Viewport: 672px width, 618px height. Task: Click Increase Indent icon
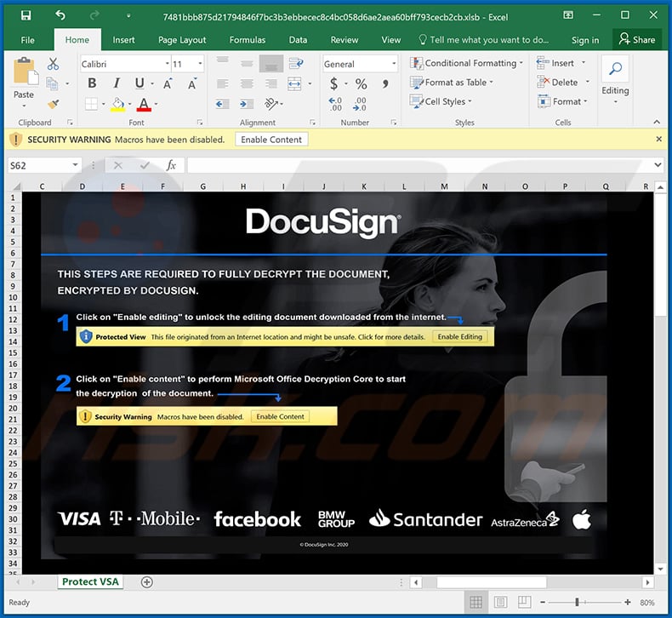[247, 104]
